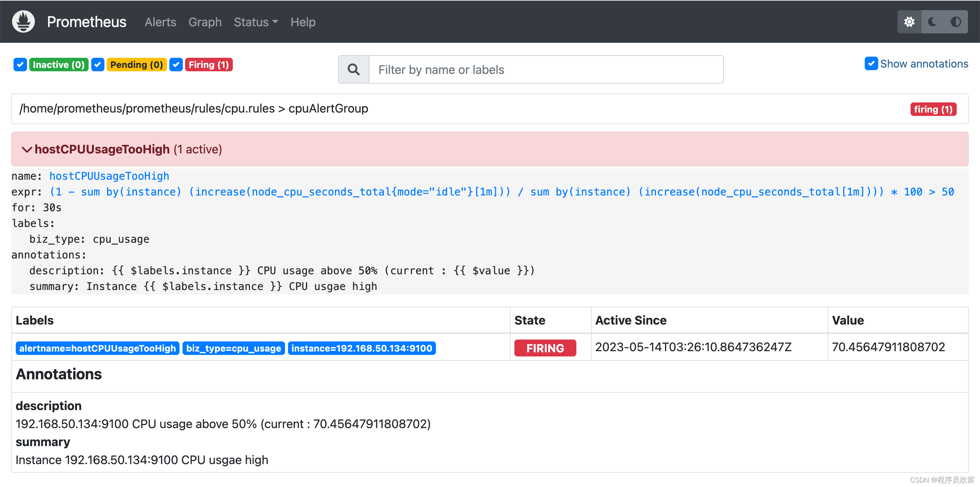Disable the Show annotations checkbox
This screenshot has width=980, height=487.
(x=871, y=63)
